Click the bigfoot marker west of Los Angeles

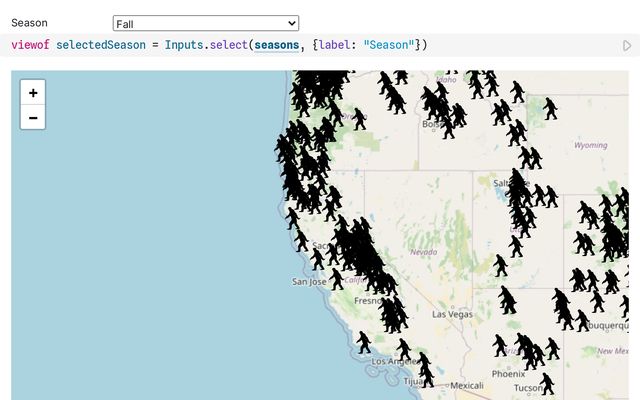[x=364, y=343]
